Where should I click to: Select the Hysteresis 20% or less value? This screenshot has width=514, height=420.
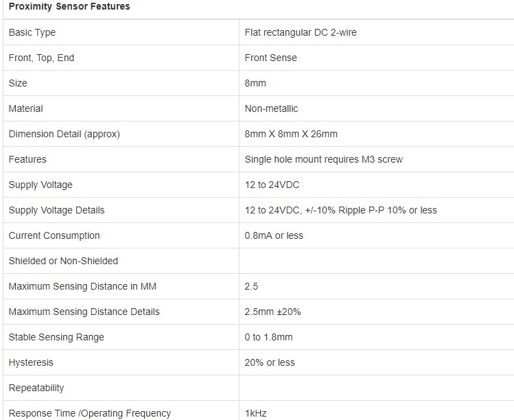click(270, 362)
